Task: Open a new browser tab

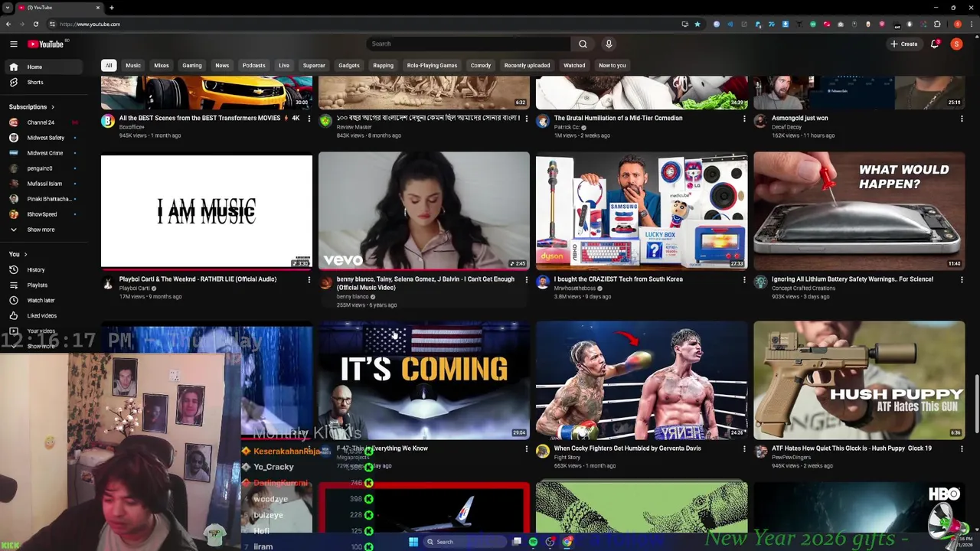Action: click(112, 8)
